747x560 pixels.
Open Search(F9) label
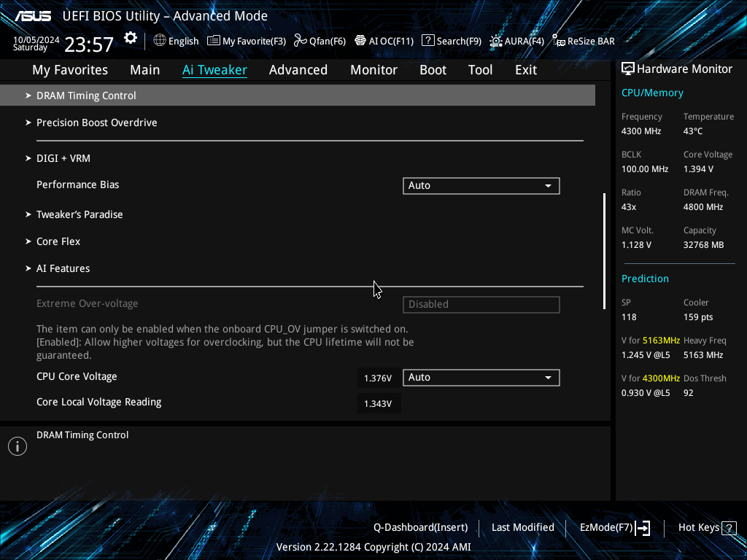tap(459, 41)
